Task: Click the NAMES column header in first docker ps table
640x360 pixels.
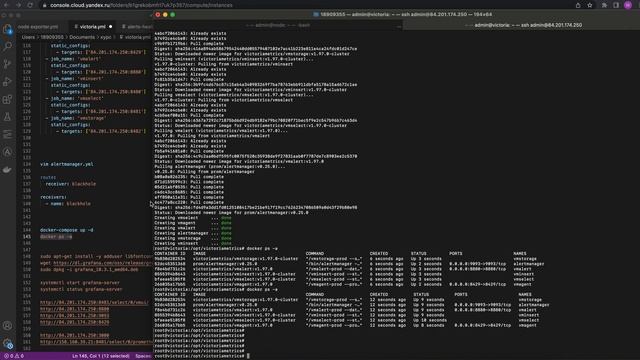Action: 520,253
